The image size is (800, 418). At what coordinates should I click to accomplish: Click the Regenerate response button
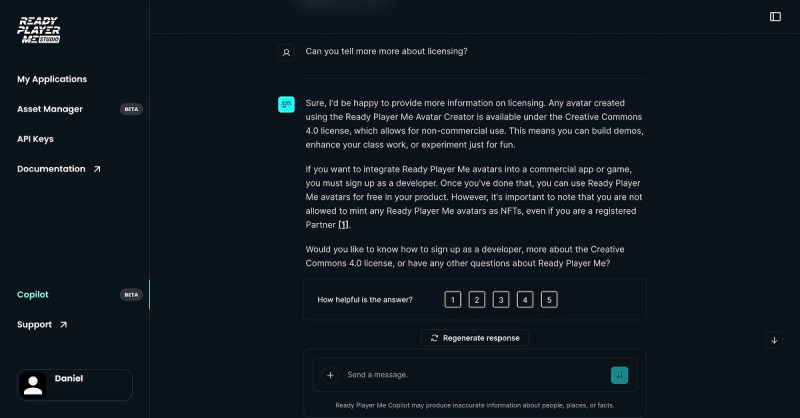click(475, 338)
